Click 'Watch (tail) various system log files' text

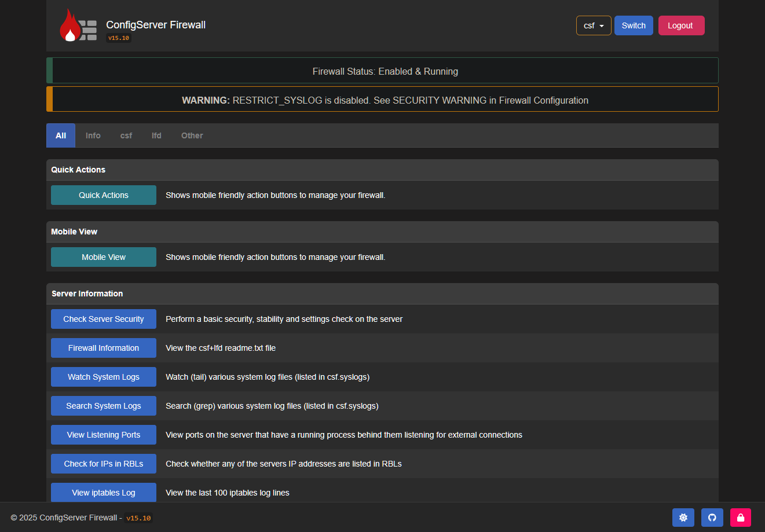click(x=268, y=377)
